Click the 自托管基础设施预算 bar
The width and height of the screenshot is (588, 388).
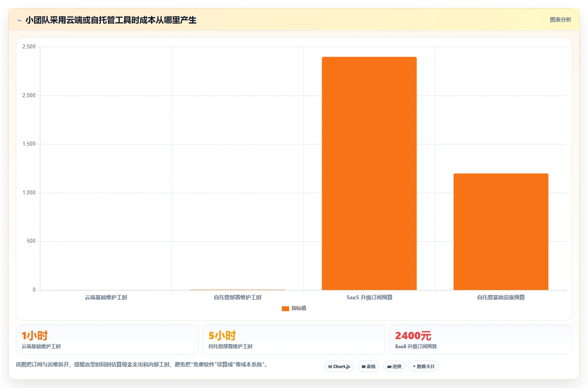click(501, 232)
